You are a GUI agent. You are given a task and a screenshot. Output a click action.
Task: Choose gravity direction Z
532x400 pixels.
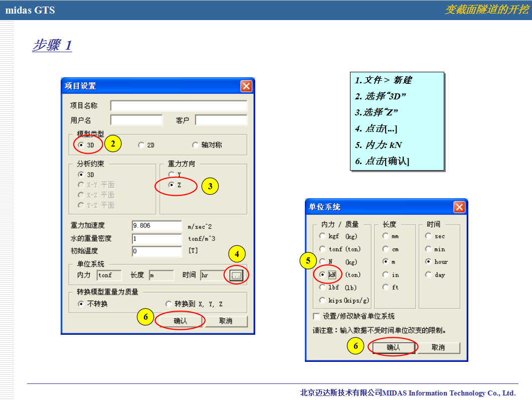[x=171, y=185]
